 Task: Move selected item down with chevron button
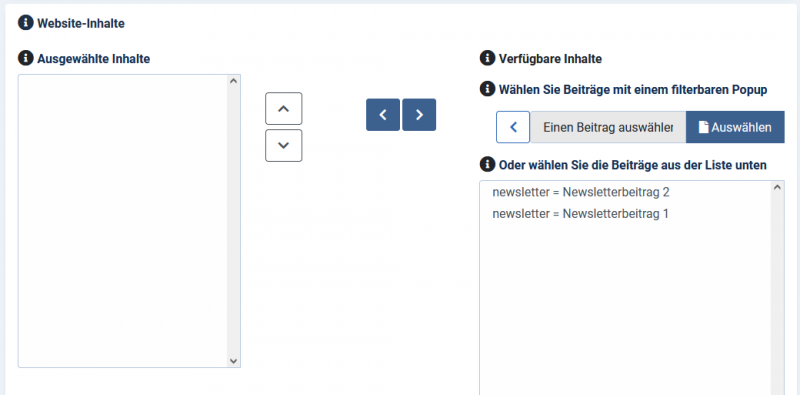(x=284, y=145)
